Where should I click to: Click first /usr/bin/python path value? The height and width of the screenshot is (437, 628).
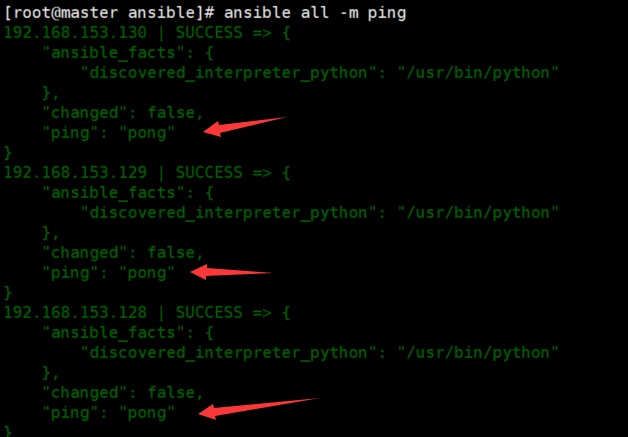[x=478, y=73]
